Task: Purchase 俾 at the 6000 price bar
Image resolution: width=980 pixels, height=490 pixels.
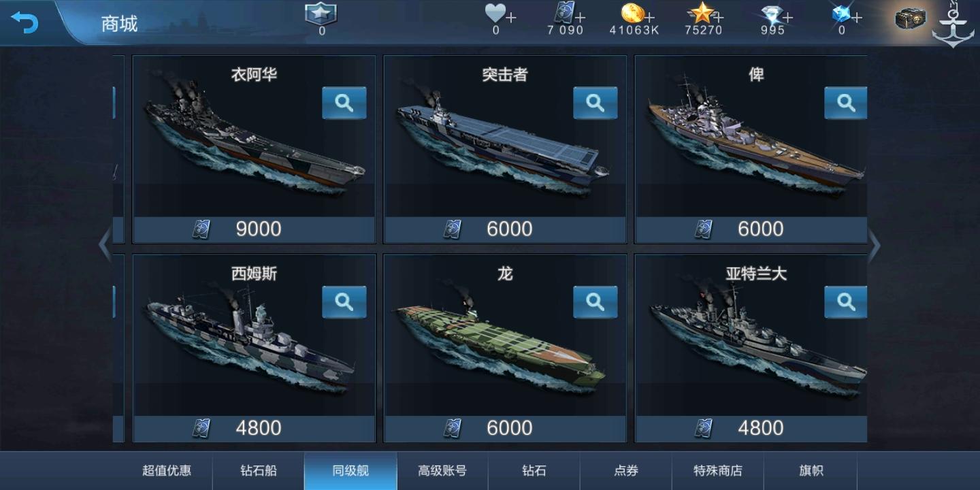Action: click(x=751, y=229)
